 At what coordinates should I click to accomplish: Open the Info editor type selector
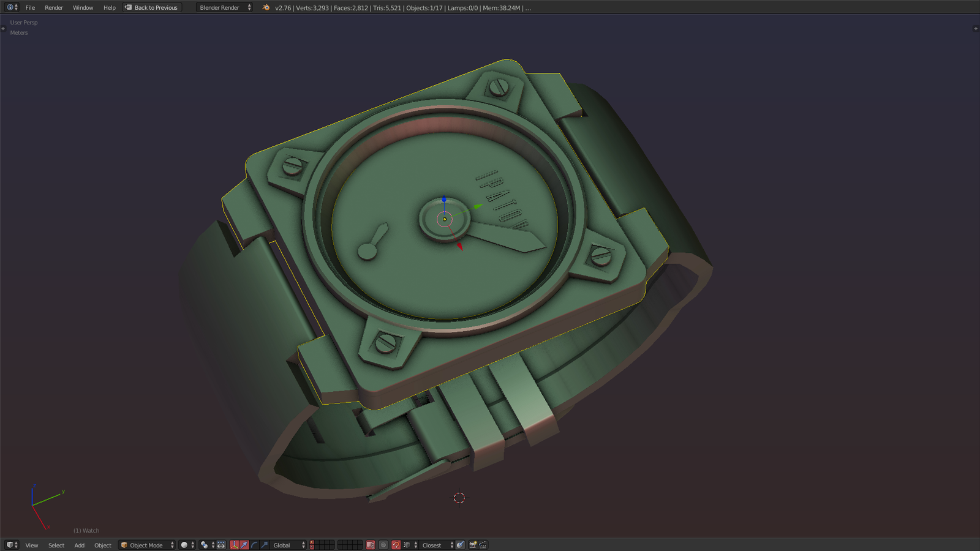point(12,7)
